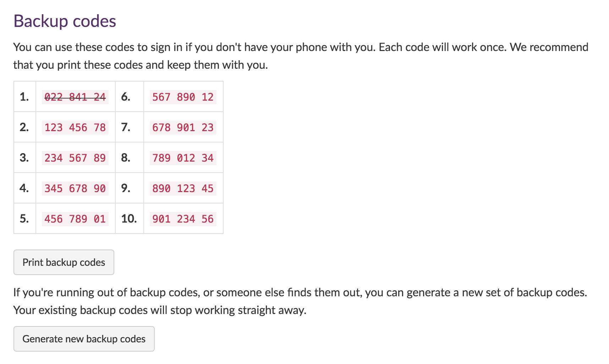
Task: Click the row number 10 cell
Action: [x=129, y=219]
